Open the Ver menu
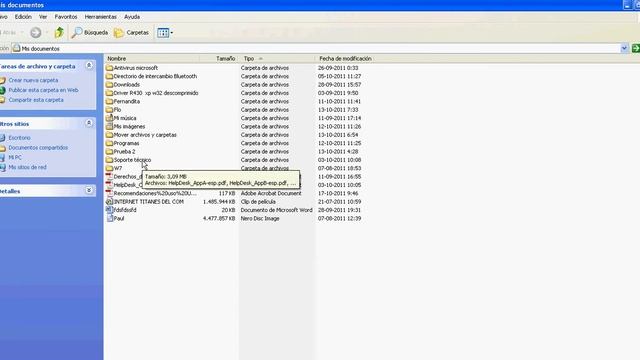Image resolution: width=640 pixels, height=360 pixels. coord(43,17)
